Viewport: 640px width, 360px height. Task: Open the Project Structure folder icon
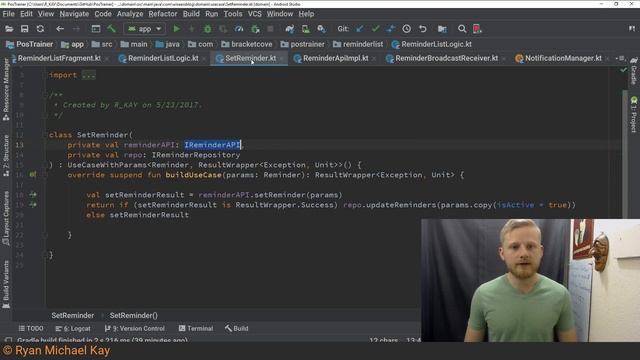442,29
